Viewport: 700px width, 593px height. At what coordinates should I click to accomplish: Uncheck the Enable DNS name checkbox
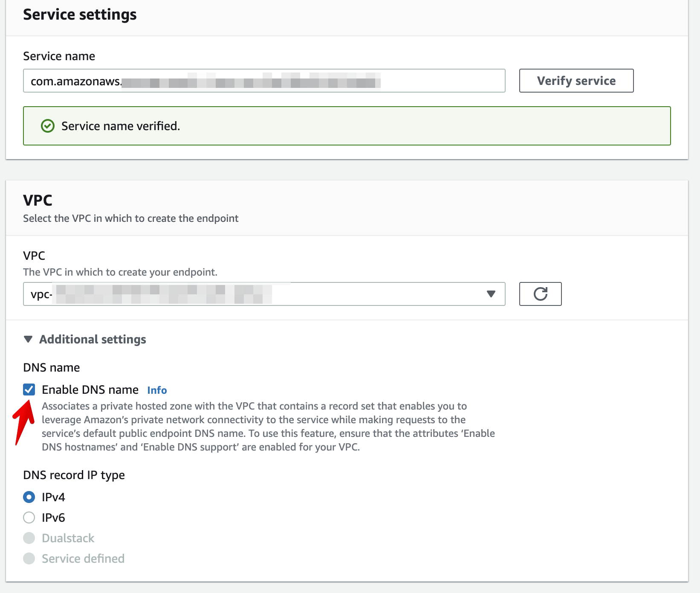click(x=29, y=390)
